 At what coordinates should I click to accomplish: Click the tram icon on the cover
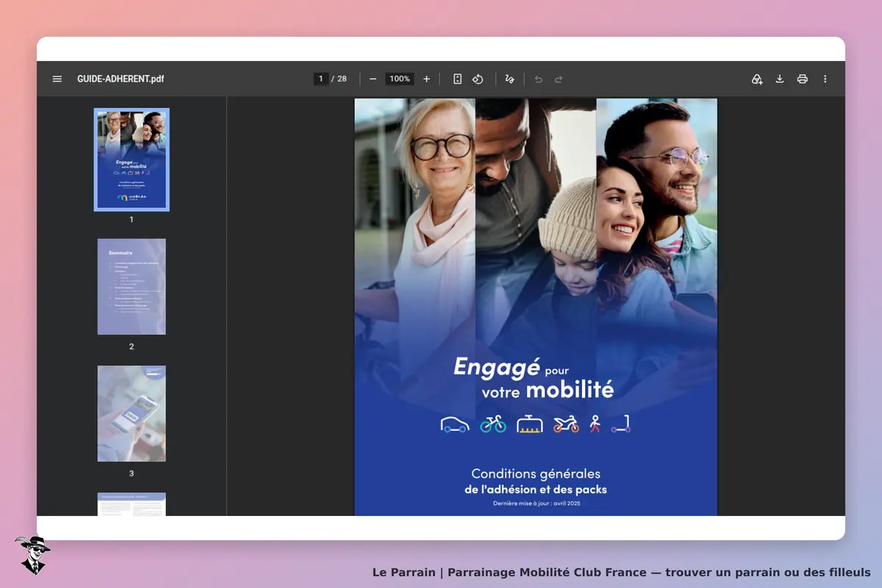529,424
